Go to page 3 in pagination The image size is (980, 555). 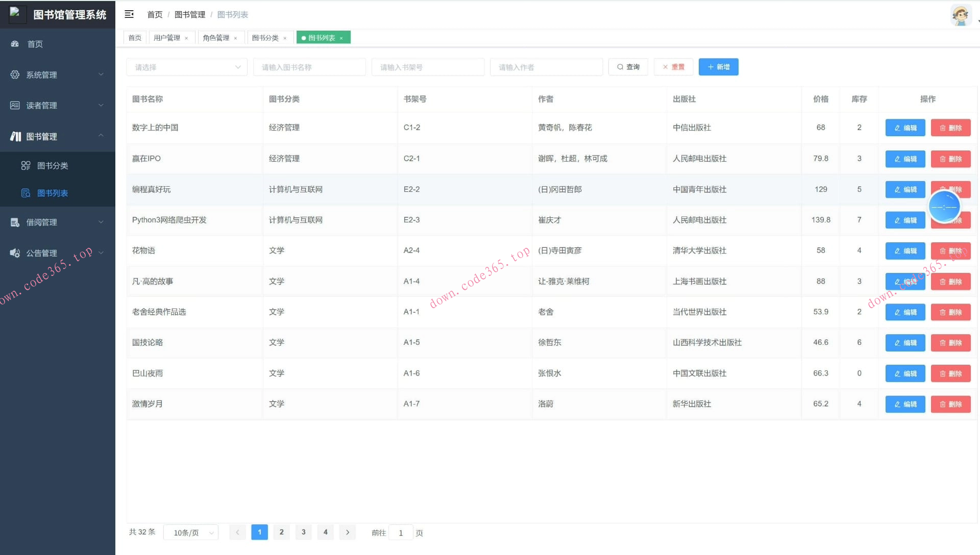tap(303, 532)
